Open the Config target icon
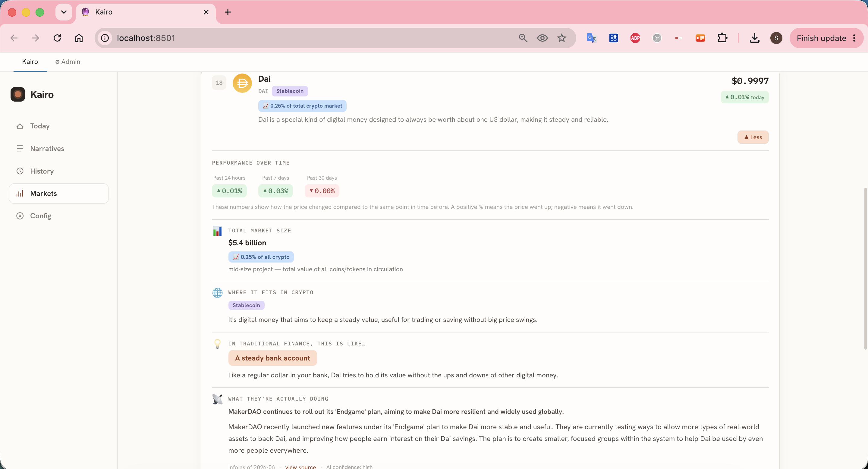 point(20,216)
